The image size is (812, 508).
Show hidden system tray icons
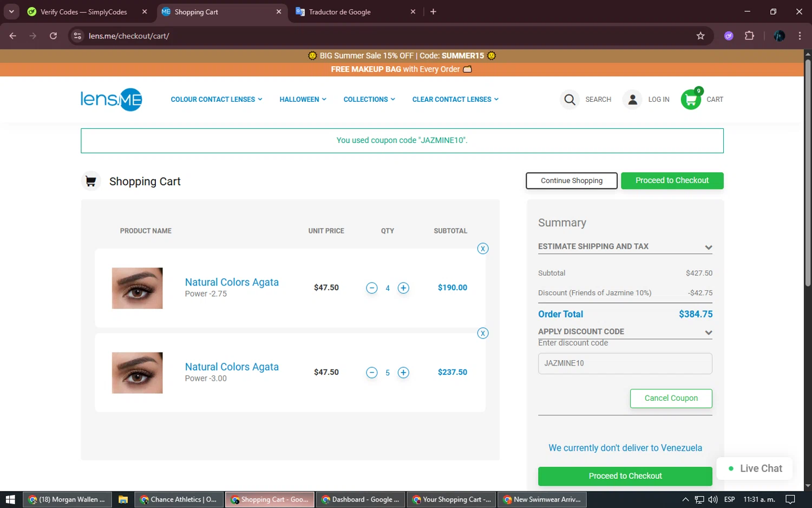click(x=685, y=499)
